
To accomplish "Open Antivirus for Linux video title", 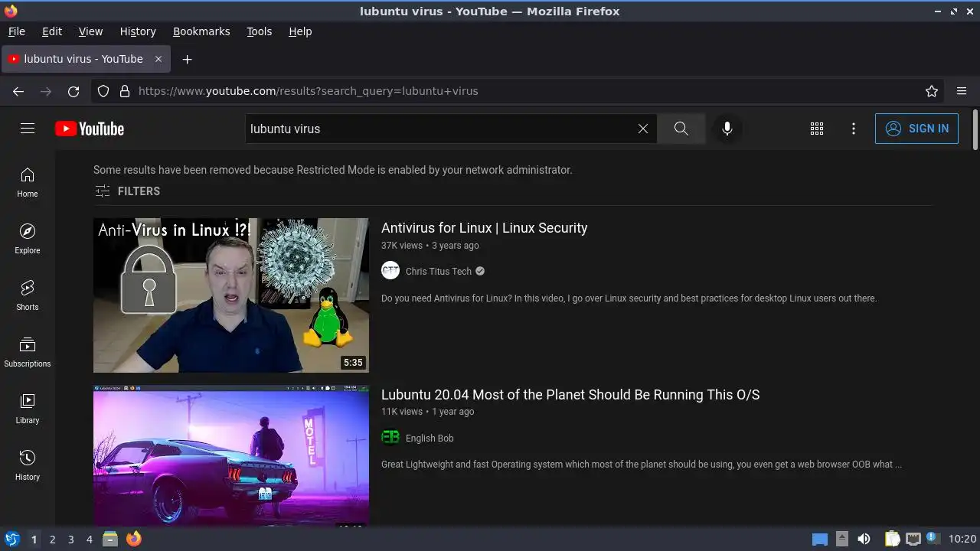I will pos(485,228).
